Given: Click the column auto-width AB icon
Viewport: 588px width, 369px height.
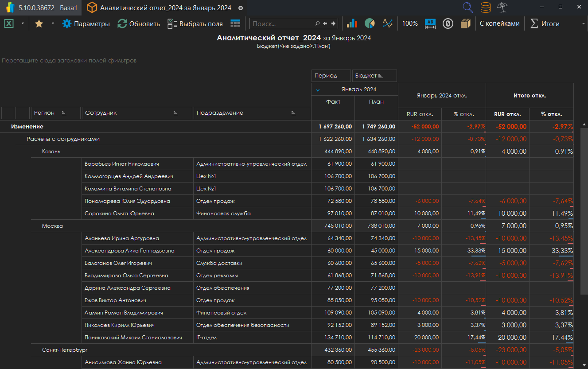Looking at the screenshot, I should click(x=430, y=23).
